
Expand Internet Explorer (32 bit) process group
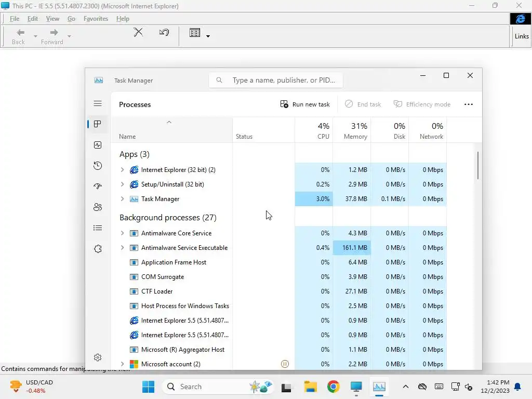coord(122,170)
